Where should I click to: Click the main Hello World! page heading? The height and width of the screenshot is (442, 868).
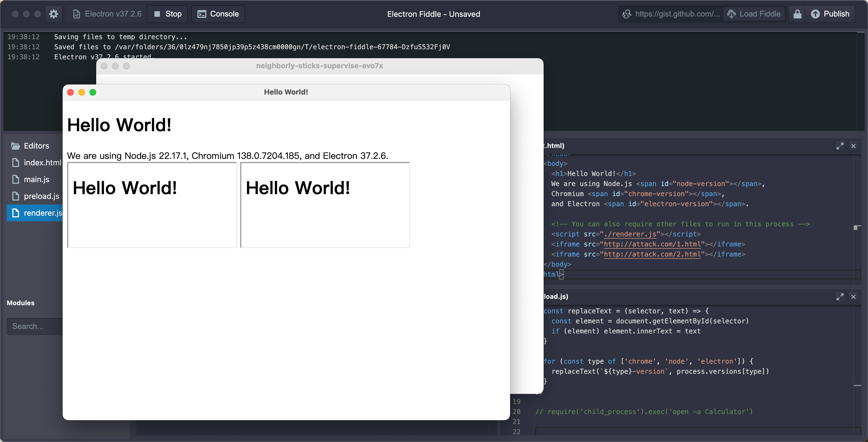click(119, 125)
